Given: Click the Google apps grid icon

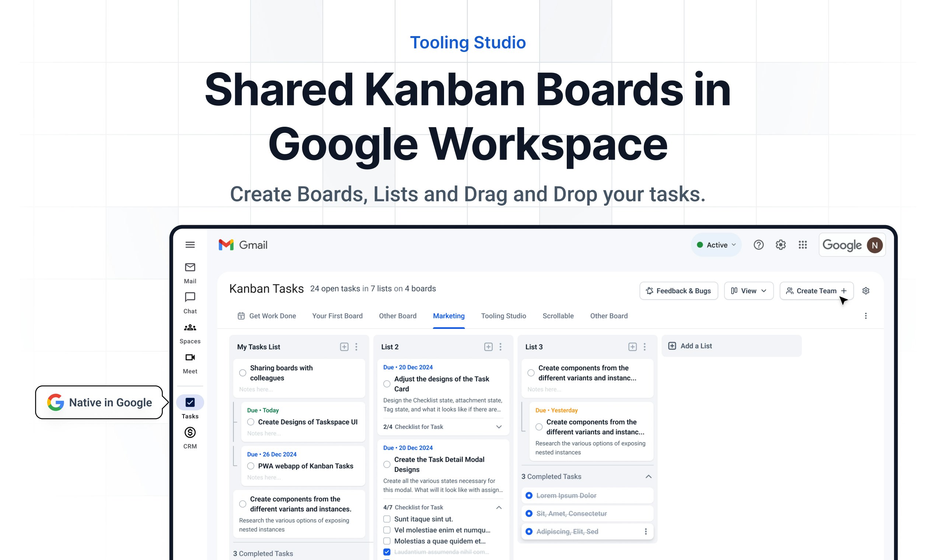Looking at the screenshot, I should tap(802, 245).
